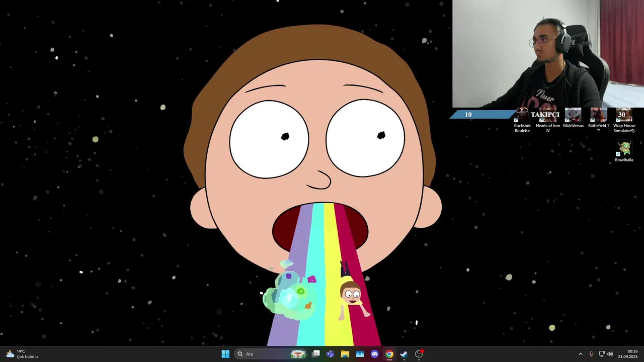The width and height of the screenshot is (644, 362).
Task: Open Discord from the taskbar
Action: click(x=374, y=354)
